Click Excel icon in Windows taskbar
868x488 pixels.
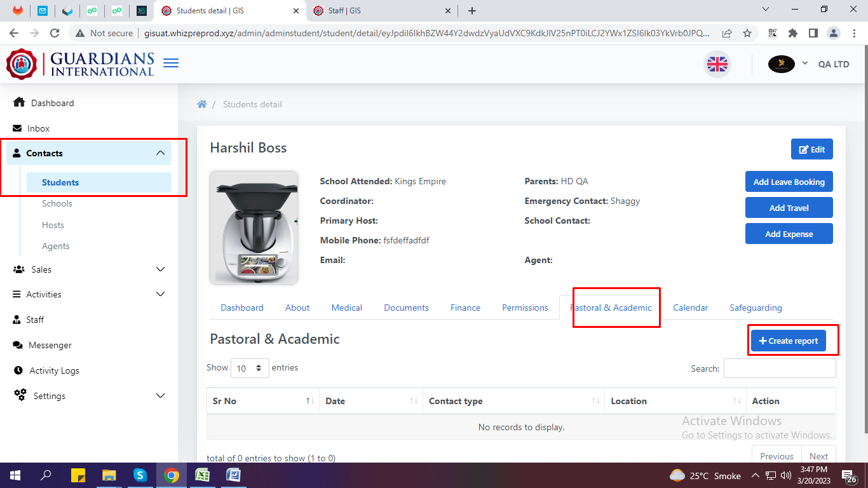click(202, 475)
